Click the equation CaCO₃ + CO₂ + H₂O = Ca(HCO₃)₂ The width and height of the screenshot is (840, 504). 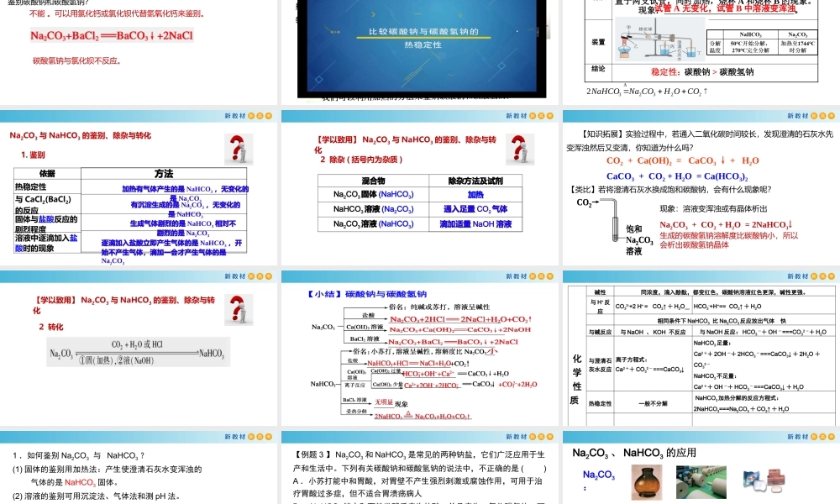point(677,176)
